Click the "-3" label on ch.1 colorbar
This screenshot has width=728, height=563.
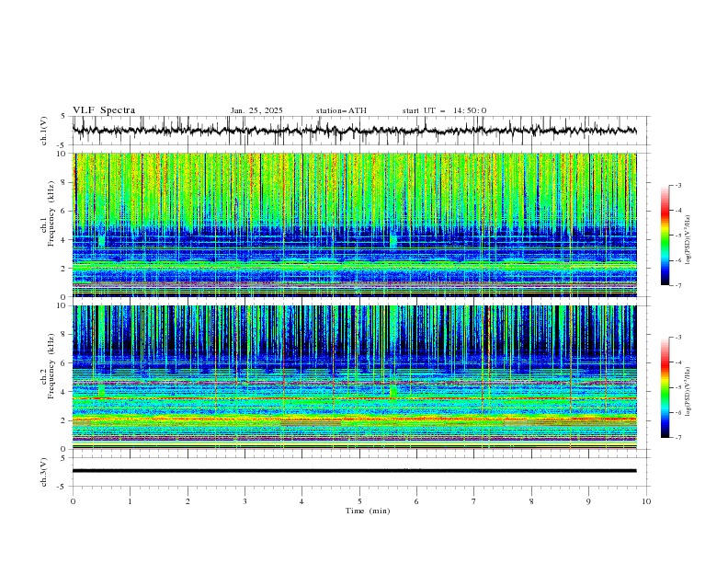coord(677,185)
